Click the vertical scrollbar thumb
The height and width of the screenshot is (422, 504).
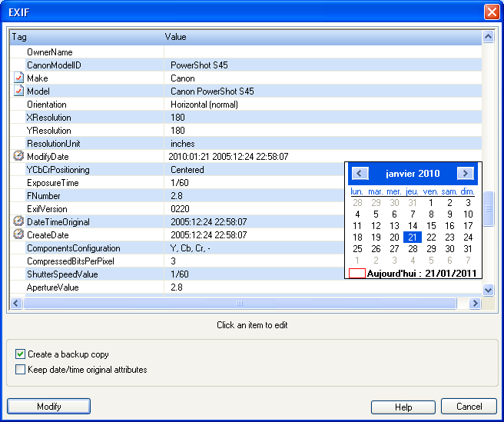tap(488, 209)
